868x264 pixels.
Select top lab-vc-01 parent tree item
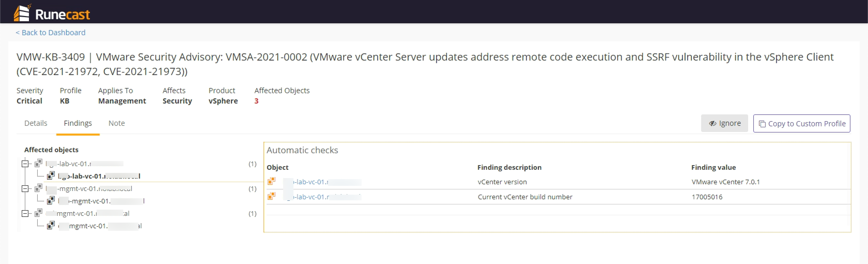(x=84, y=164)
